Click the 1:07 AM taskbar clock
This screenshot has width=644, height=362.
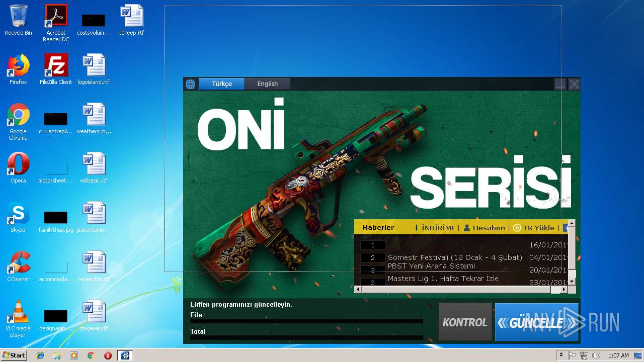[618, 355]
